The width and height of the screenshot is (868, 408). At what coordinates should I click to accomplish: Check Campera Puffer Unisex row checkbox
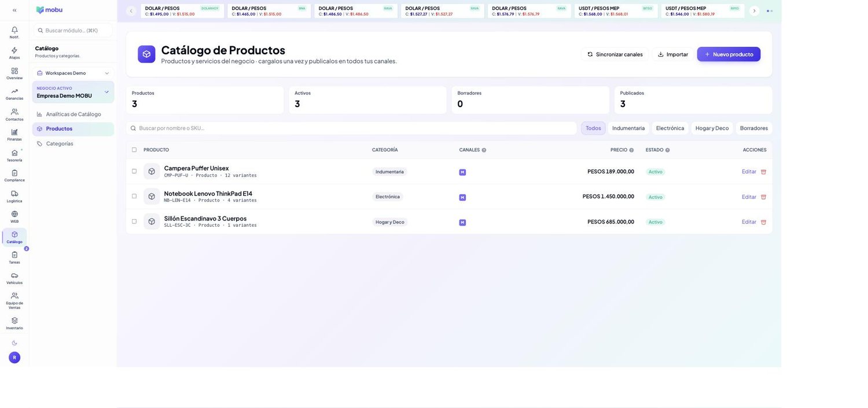coord(134,171)
